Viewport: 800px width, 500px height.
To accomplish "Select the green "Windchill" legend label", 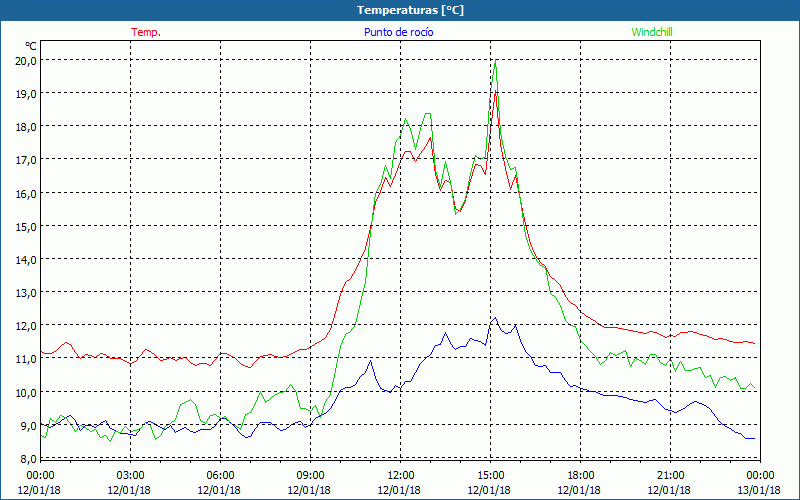I will pos(652,32).
